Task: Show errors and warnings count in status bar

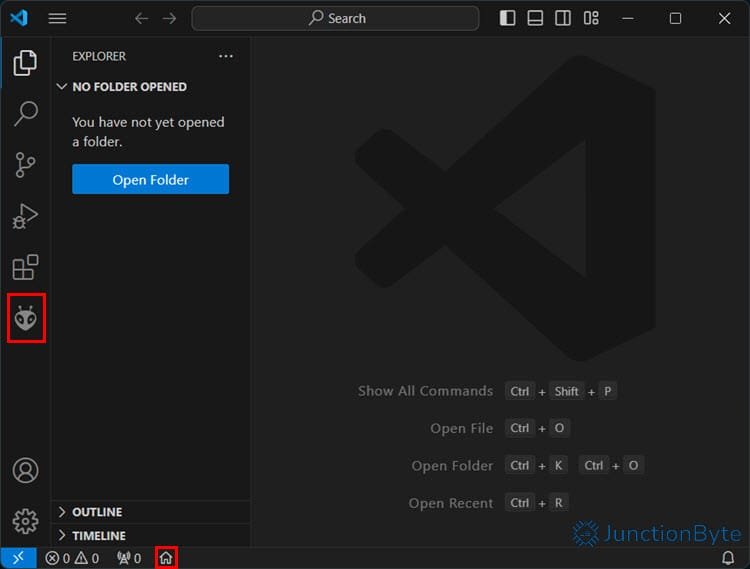Action: coord(72,558)
